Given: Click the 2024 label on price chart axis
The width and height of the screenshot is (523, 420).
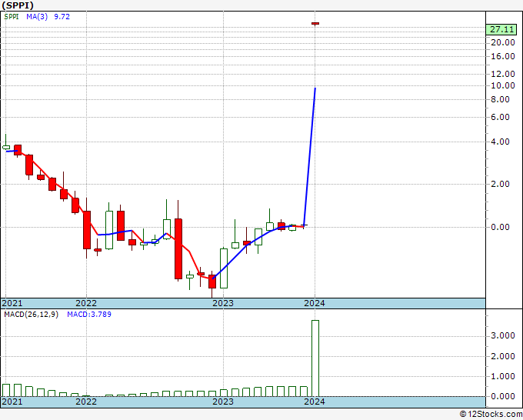Looking at the screenshot, I should point(315,303).
